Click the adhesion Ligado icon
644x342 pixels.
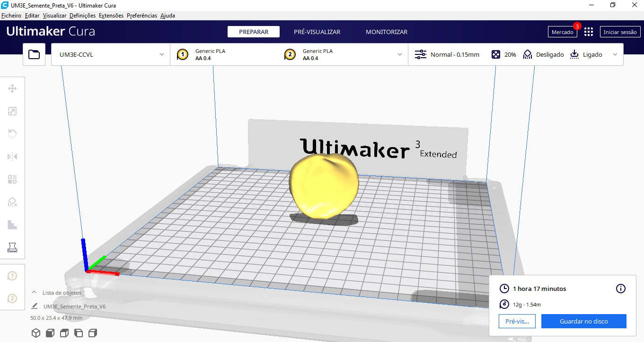click(574, 54)
